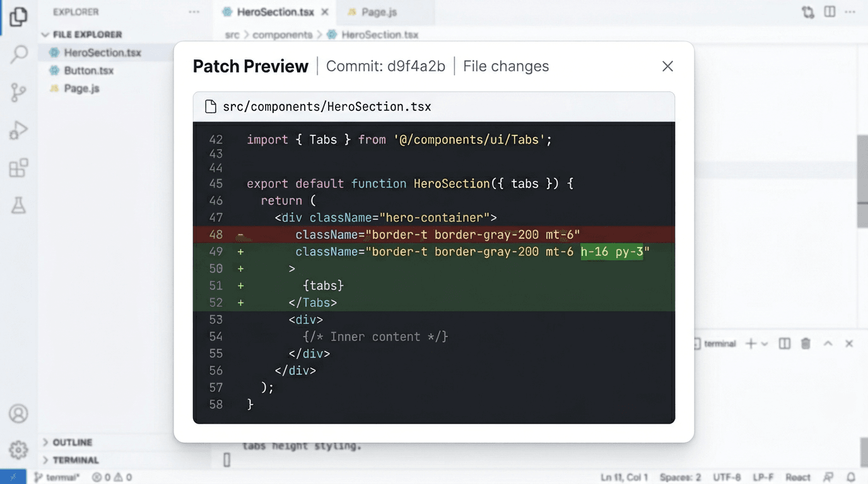This screenshot has height=484, width=868.
Task: Open the errors and warnings status entry
Action: 112,477
